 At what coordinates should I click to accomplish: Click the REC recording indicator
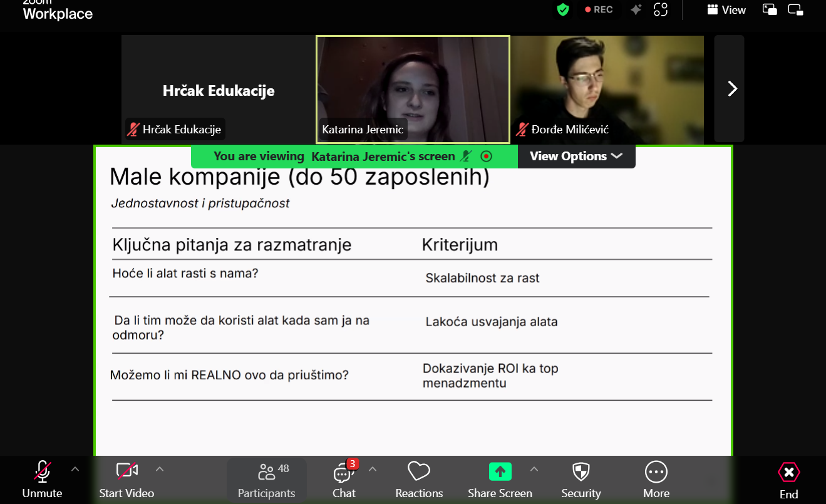click(598, 10)
